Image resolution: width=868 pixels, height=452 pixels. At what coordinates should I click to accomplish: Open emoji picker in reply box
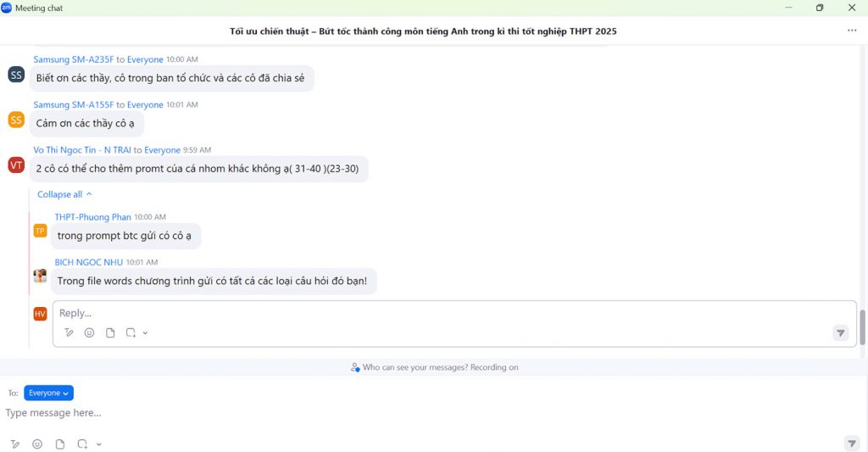coord(89,333)
